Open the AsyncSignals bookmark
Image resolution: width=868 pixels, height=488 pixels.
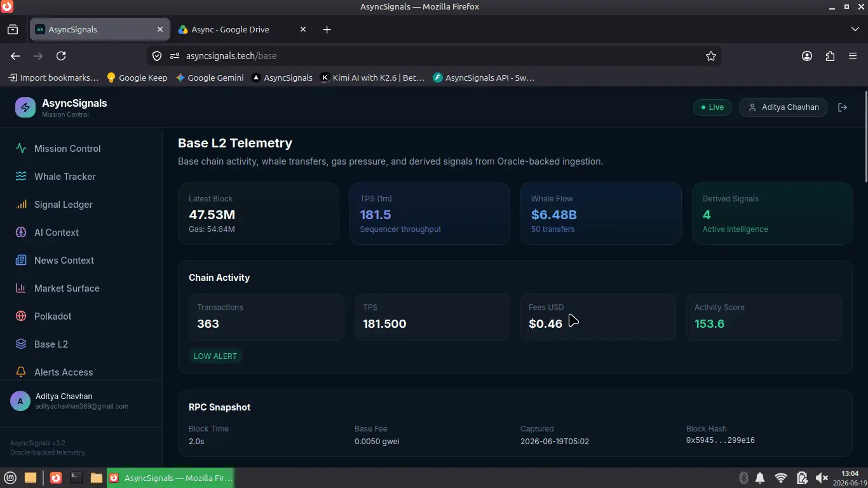(x=282, y=78)
